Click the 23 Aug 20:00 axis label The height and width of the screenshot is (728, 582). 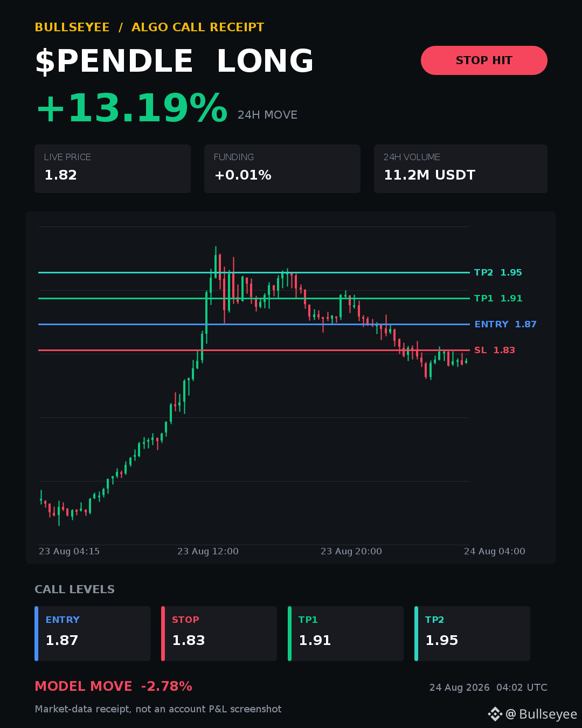[x=351, y=551]
